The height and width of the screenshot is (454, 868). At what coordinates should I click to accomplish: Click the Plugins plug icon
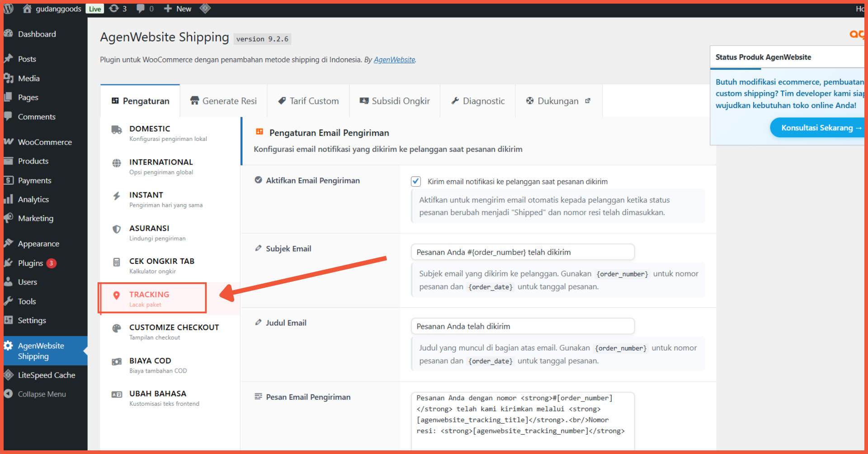[x=8, y=262]
